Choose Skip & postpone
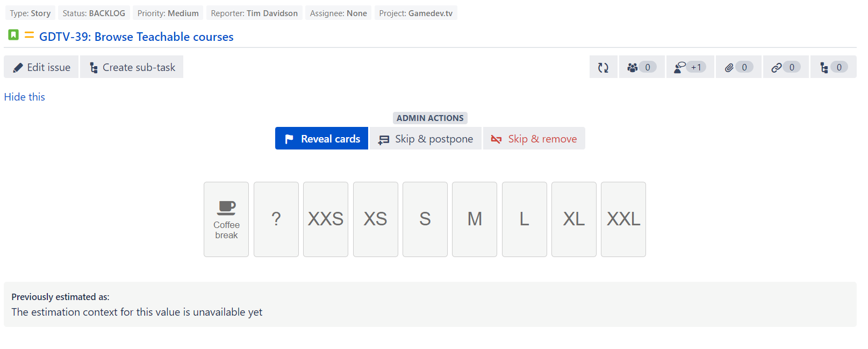 click(x=426, y=139)
